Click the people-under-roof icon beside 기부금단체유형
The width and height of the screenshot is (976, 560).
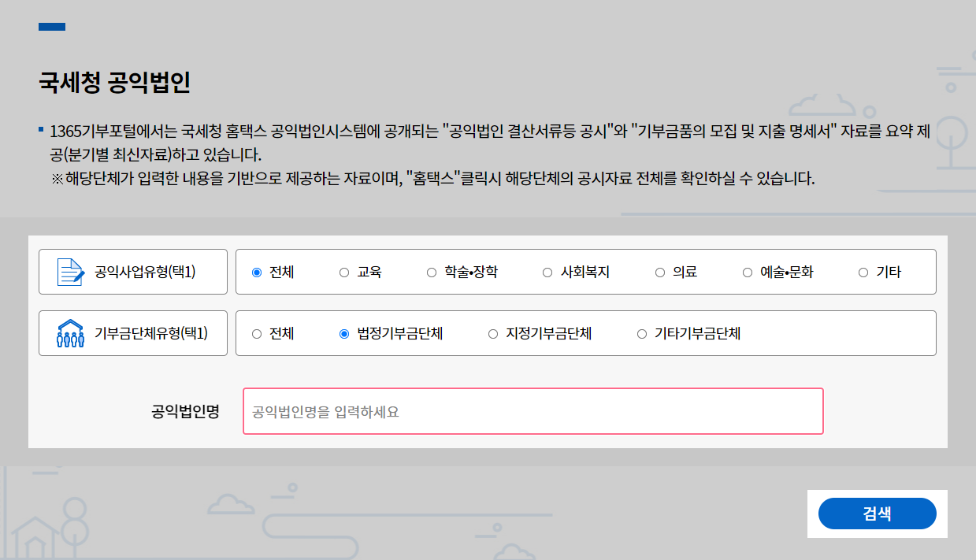click(71, 333)
